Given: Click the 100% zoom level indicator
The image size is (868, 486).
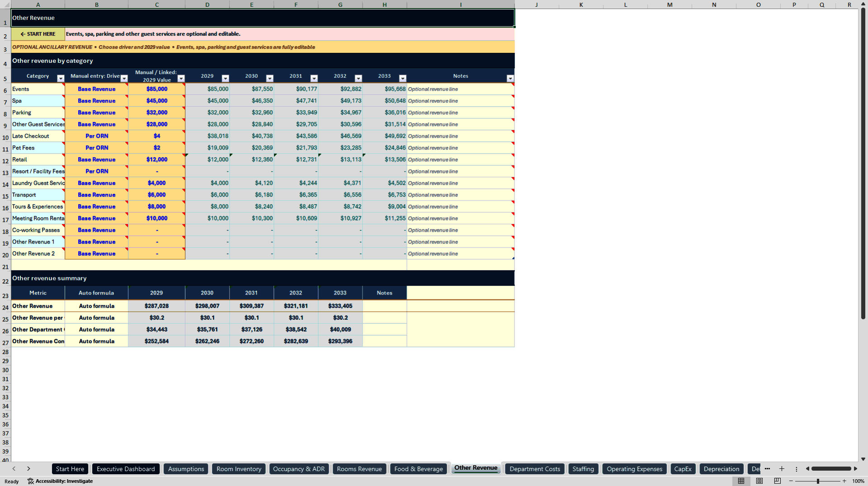Looking at the screenshot, I should click(858, 481).
